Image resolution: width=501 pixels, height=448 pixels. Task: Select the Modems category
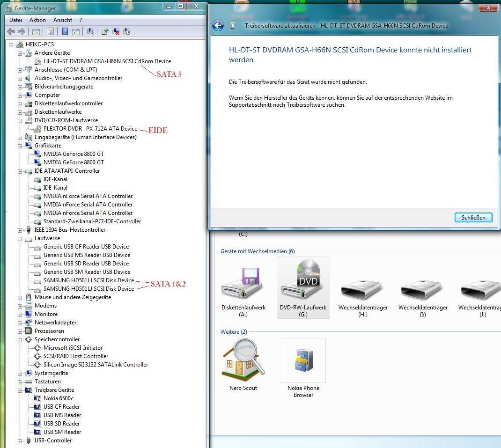coord(45,306)
